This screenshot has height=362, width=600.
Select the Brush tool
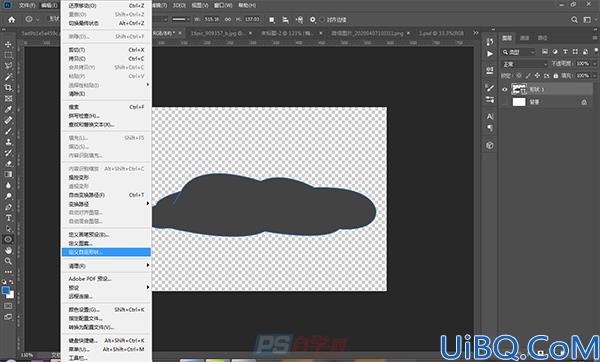coord(8,131)
